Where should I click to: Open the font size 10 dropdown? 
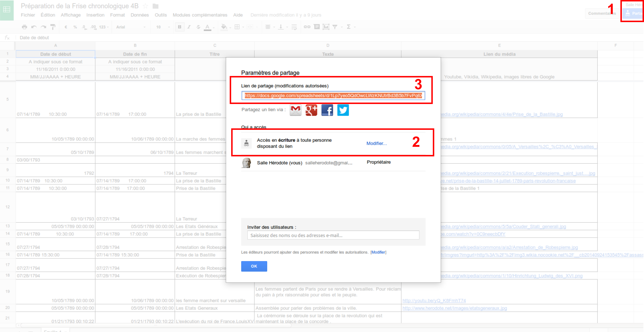(163, 27)
